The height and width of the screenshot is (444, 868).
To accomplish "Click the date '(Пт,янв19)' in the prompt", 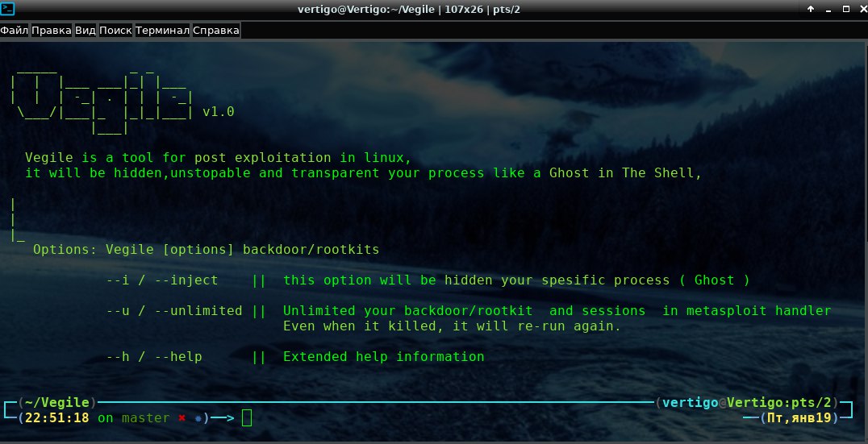I will point(799,418).
